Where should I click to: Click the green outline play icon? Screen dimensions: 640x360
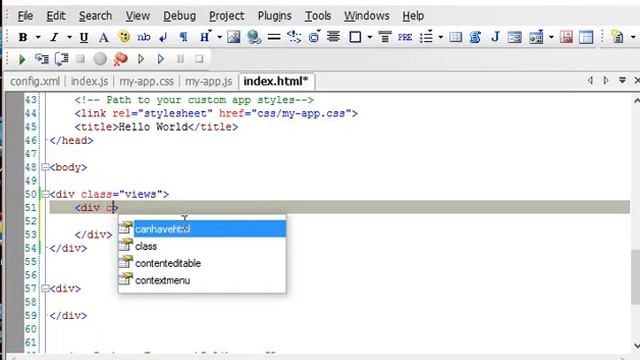141,59
